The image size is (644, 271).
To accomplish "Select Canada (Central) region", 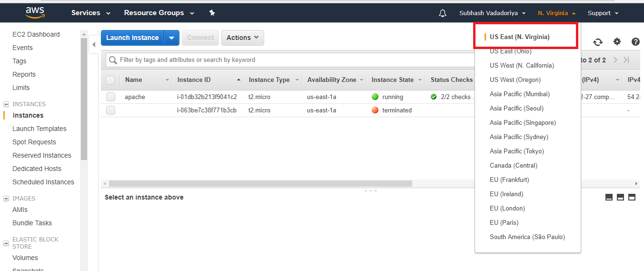I will click(514, 165).
